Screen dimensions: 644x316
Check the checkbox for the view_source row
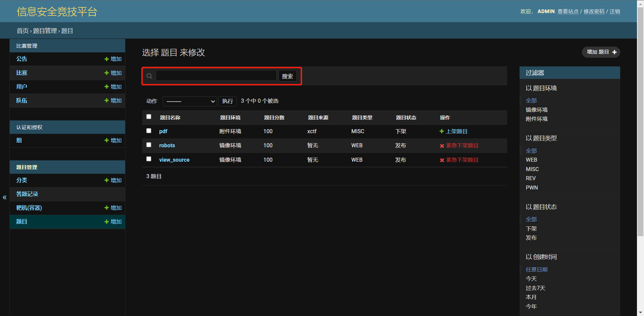[149, 159]
